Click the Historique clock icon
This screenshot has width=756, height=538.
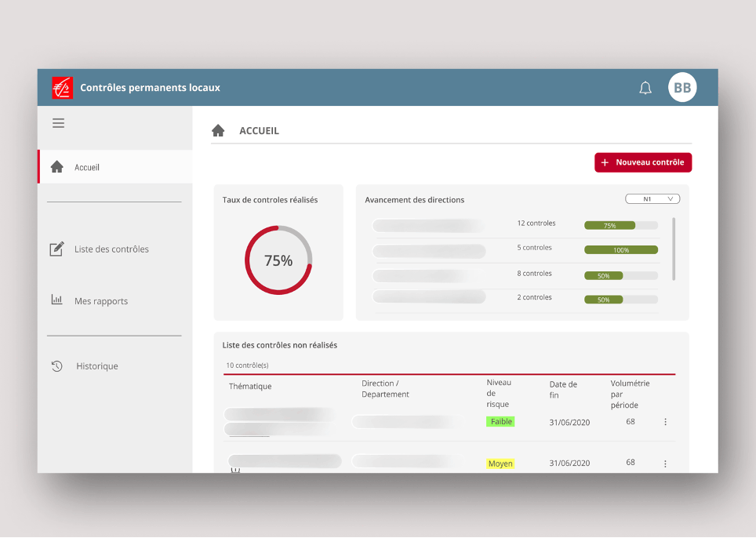[56, 366]
